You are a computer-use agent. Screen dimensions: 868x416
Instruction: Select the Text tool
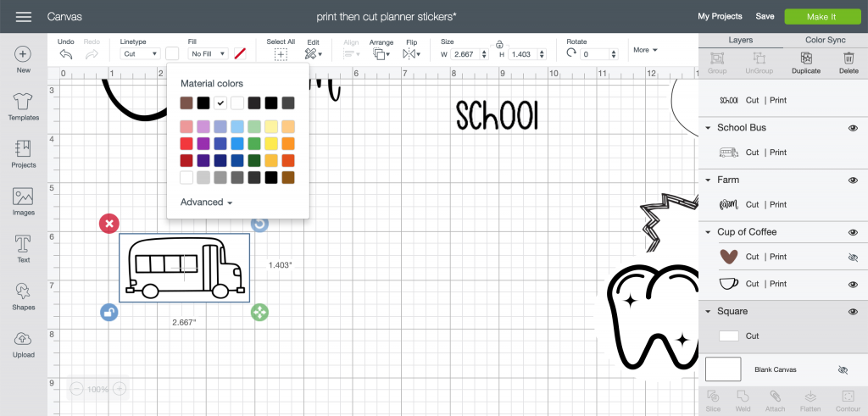[x=23, y=243]
